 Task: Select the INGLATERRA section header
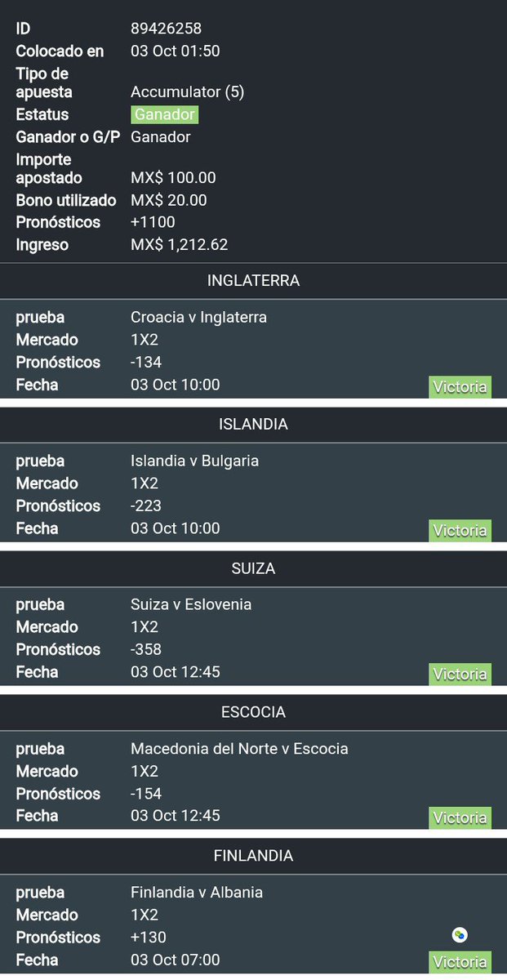[x=253, y=281]
